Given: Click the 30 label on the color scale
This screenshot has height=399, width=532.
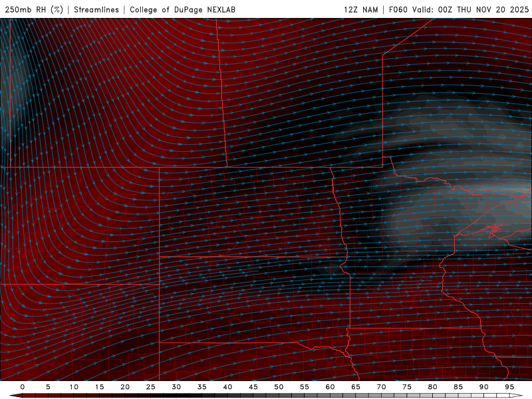Looking at the screenshot, I should (x=176, y=387).
